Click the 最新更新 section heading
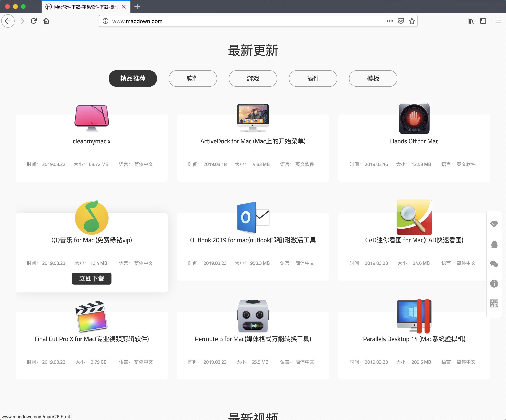The height and width of the screenshot is (420, 506). coord(253,50)
